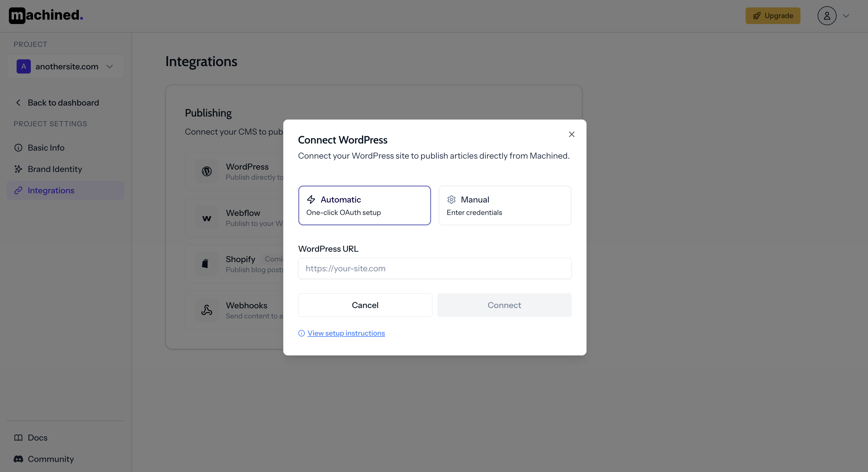Click the Connect WordPress dialog title
868x472 pixels.
(x=343, y=140)
